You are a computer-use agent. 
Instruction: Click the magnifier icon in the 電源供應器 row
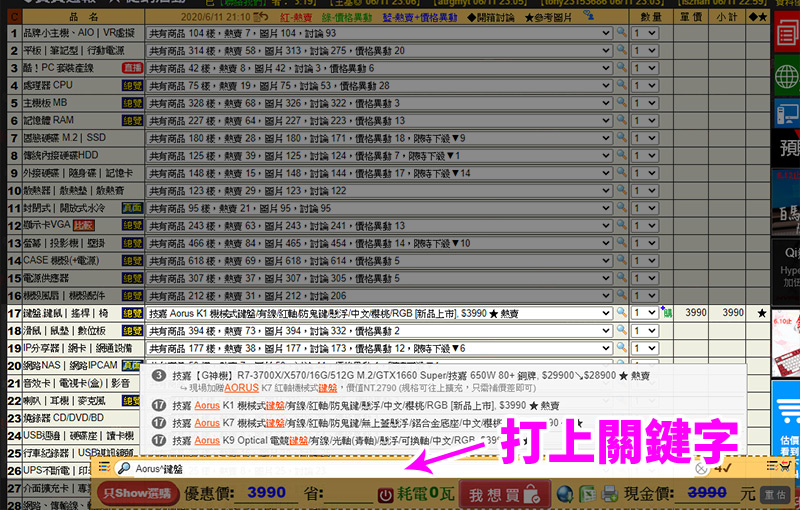click(x=621, y=278)
